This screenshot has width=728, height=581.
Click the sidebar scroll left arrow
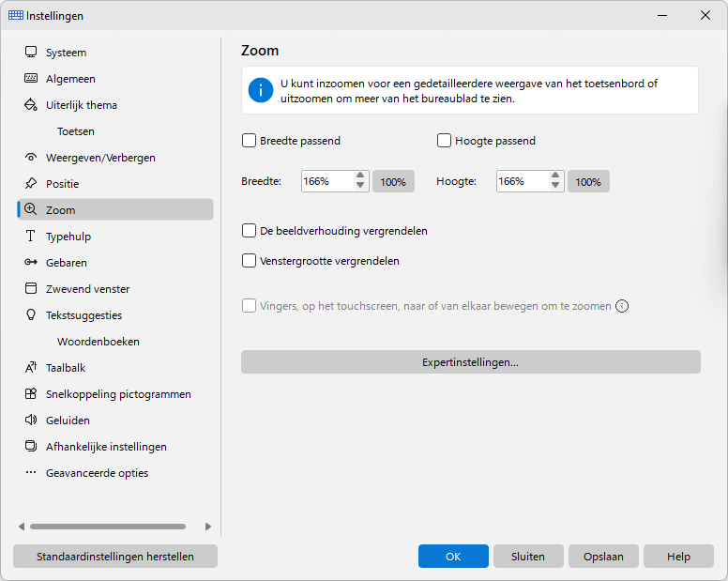(x=22, y=527)
